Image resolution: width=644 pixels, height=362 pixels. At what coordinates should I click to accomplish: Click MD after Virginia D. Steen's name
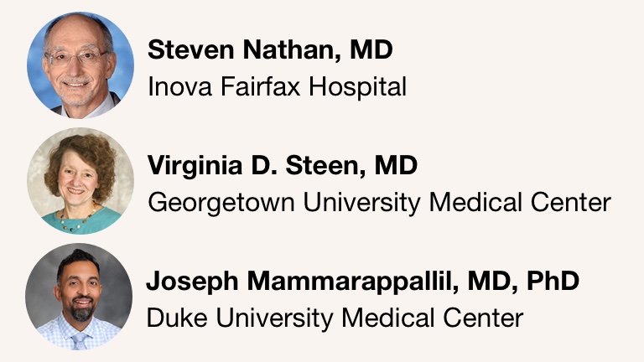pyautogui.click(x=395, y=167)
